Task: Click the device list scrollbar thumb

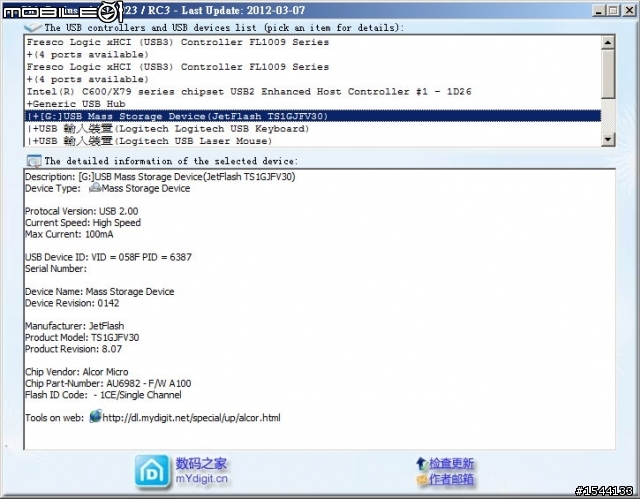Action: (x=608, y=74)
